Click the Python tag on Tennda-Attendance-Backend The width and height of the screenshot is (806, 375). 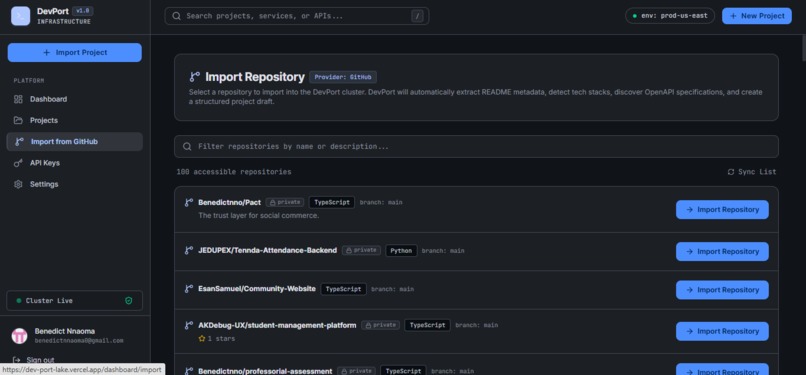[x=401, y=251]
